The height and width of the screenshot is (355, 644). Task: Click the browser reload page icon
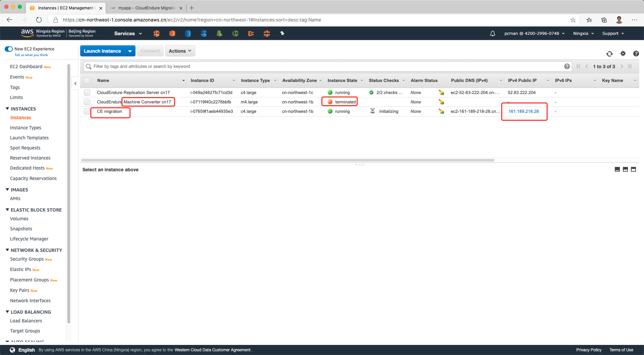pos(39,20)
